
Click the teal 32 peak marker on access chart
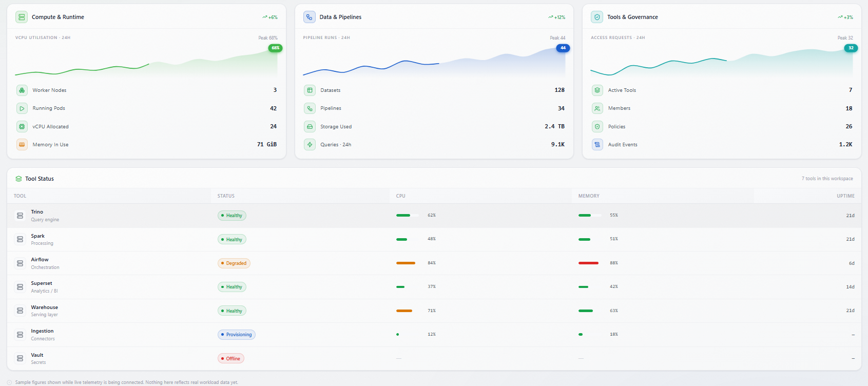(x=851, y=48)
